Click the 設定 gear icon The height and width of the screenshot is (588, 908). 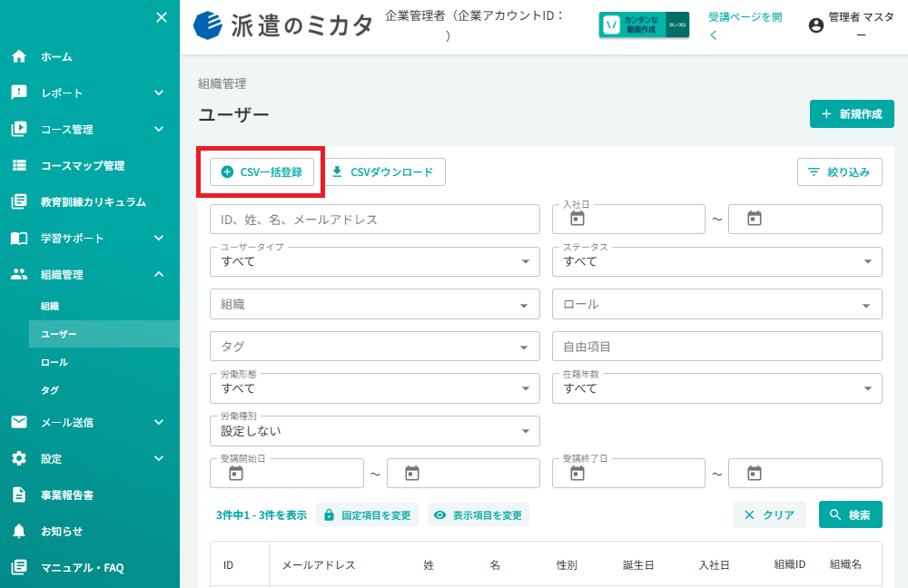point(19,458)
